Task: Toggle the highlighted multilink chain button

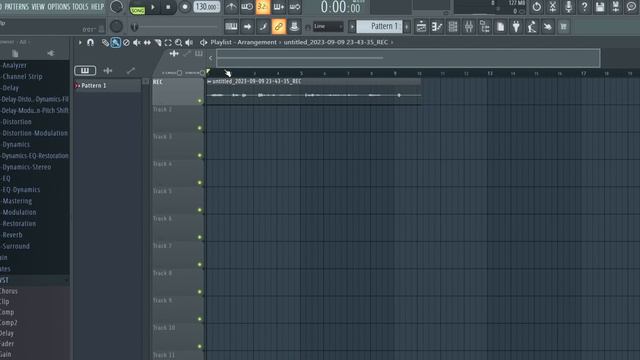Action: click(279, 27)
